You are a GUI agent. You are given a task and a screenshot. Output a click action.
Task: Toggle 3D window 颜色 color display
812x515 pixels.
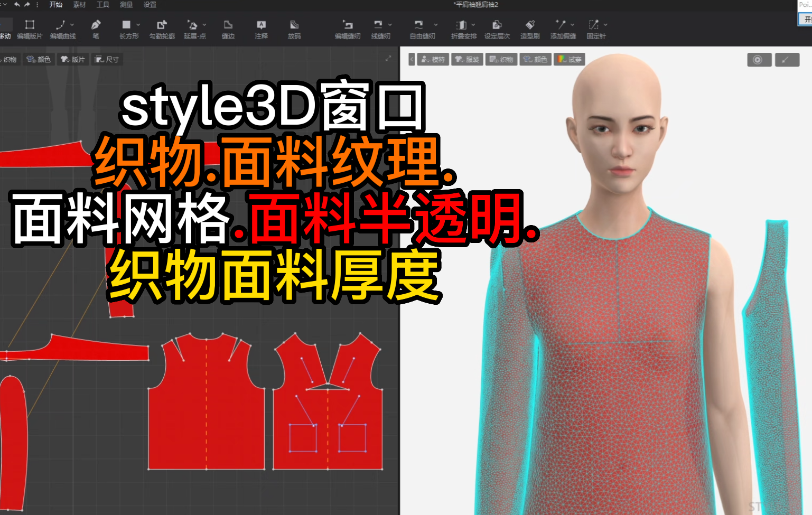coord(535,59)
